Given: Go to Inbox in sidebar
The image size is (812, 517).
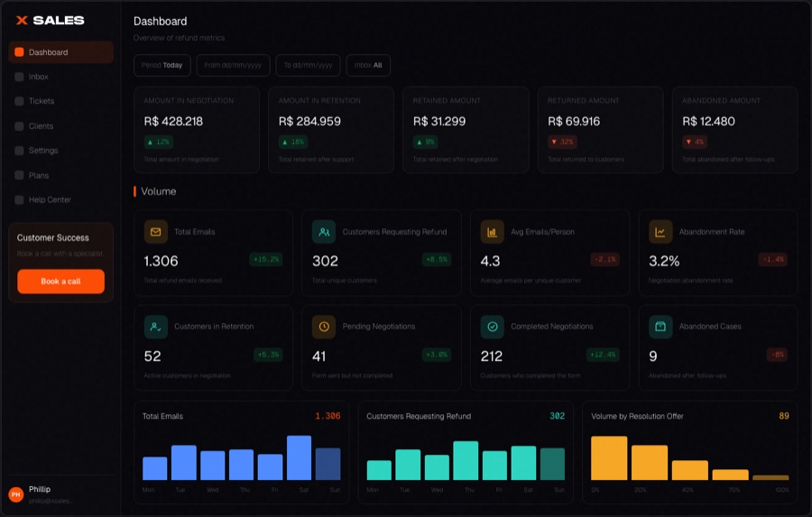Looking at the screenshot, I should (x=60, y=77).
